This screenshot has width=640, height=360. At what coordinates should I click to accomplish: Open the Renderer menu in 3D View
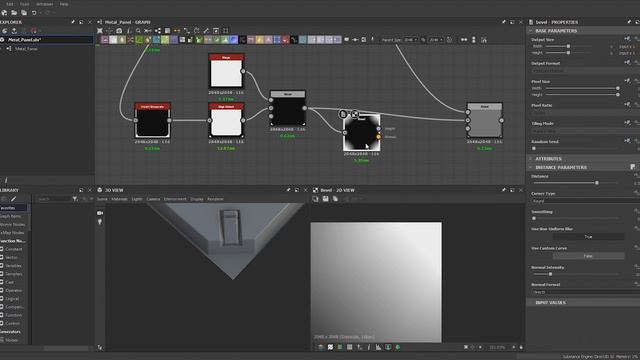[216, 199]
